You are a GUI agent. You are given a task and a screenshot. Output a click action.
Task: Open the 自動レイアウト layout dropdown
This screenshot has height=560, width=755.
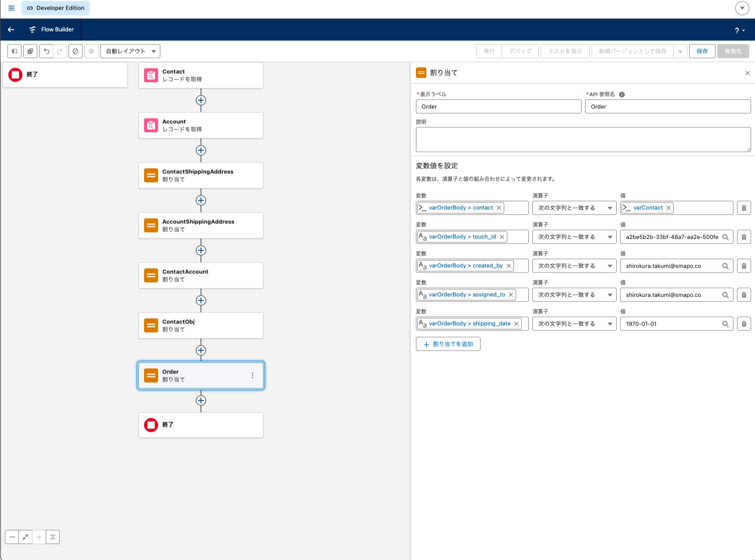coord(130,51)
